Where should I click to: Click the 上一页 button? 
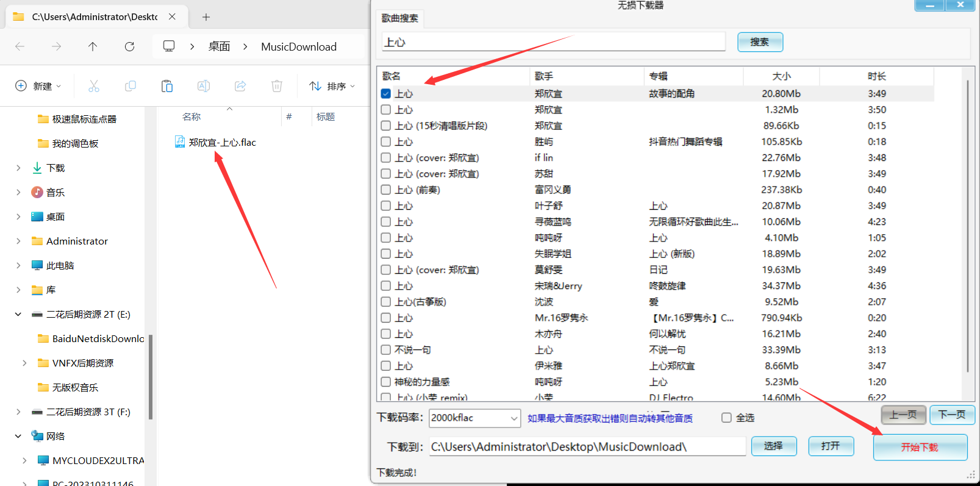[903, 415]
